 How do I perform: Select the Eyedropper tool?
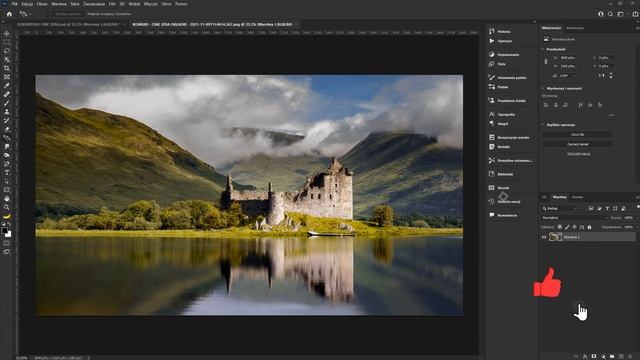point(7,86)
